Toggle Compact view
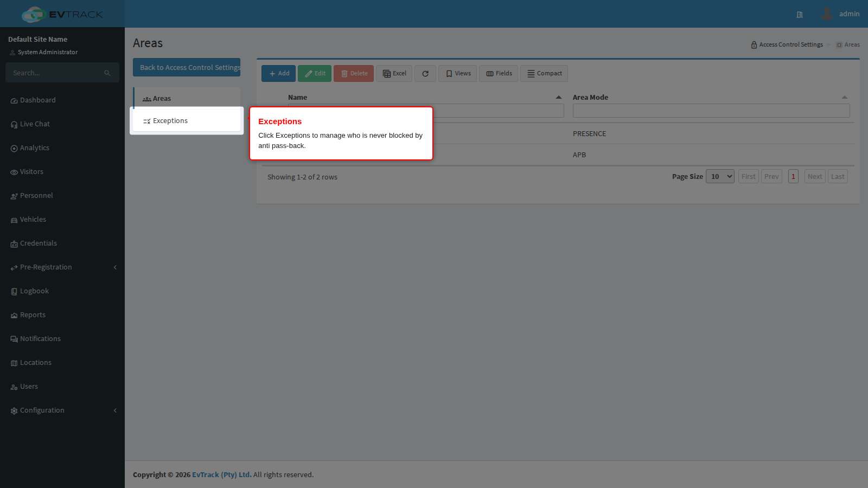Screen dimensions: 868x488 [x=544, y=73]
